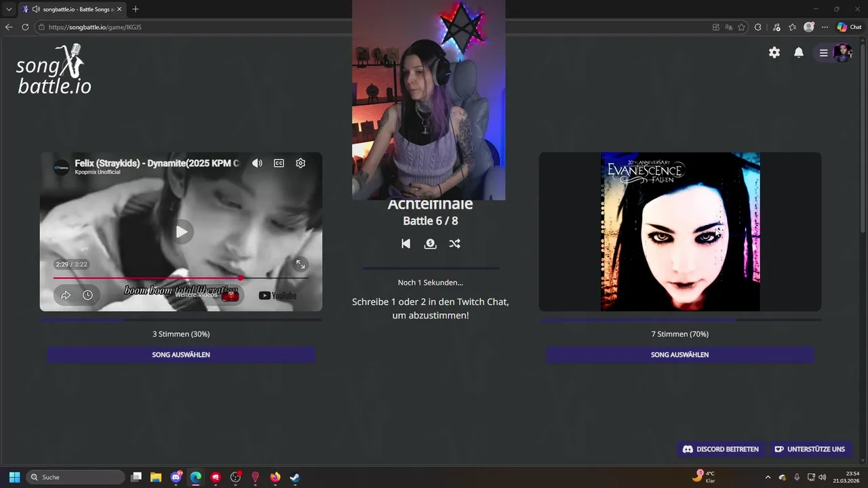The height and width of the screenshot is (488, 868).
Task: Open the Felix (Straykids) - Dynamite video title
Action: pos(157,163)
